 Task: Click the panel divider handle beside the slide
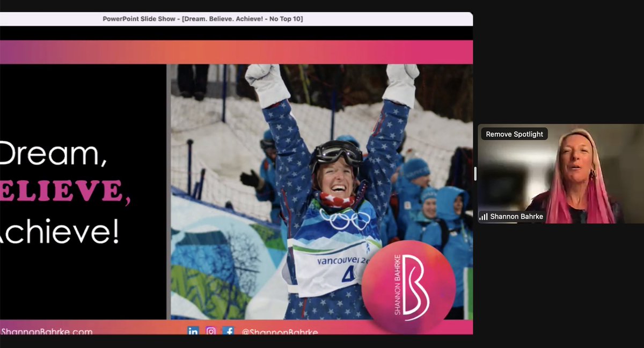click(475, 173)
